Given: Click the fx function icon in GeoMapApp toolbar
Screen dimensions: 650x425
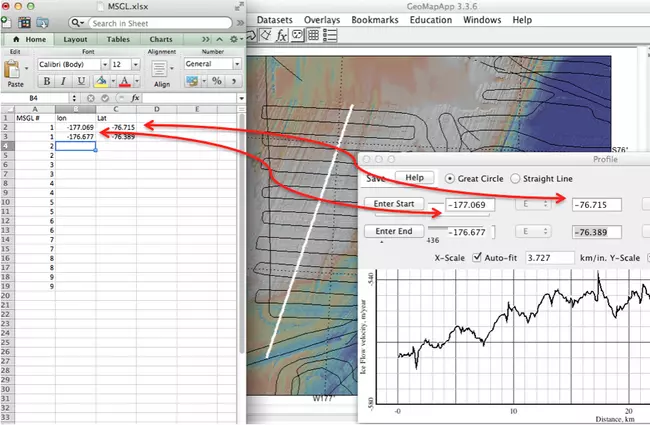Looking at the screenshot, I should tap(283, 34).
